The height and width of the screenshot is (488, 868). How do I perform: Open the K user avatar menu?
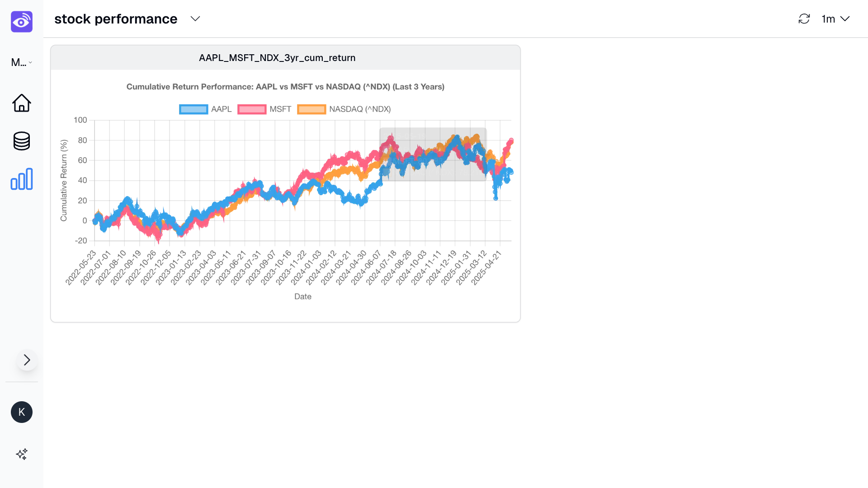click(x=22, y=412)
